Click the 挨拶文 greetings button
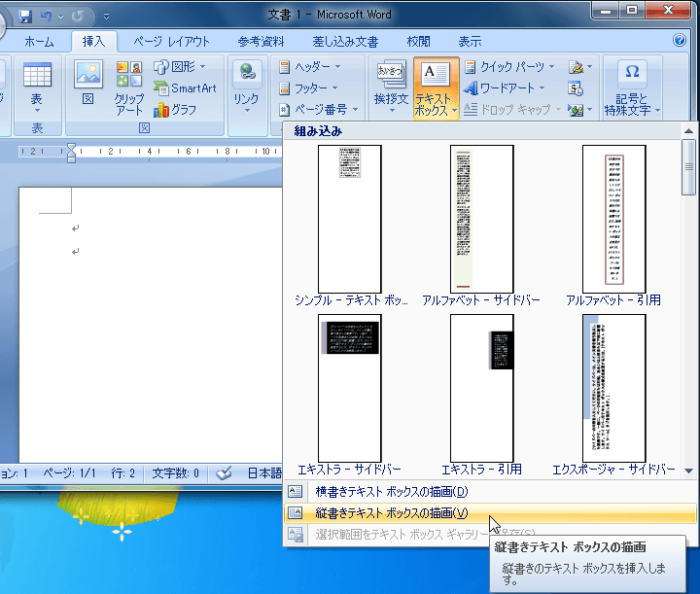The height and width of the screenshot is (594, 700). [x=391, y=87]
